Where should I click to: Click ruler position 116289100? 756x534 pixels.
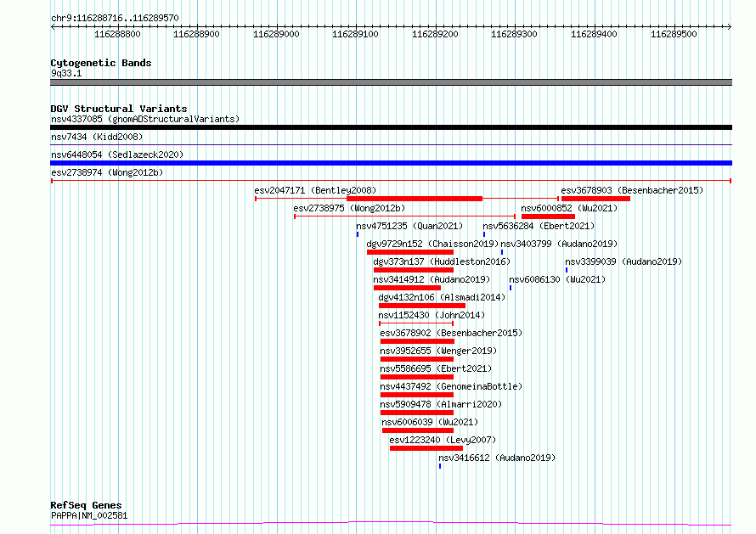coord(355,34)
